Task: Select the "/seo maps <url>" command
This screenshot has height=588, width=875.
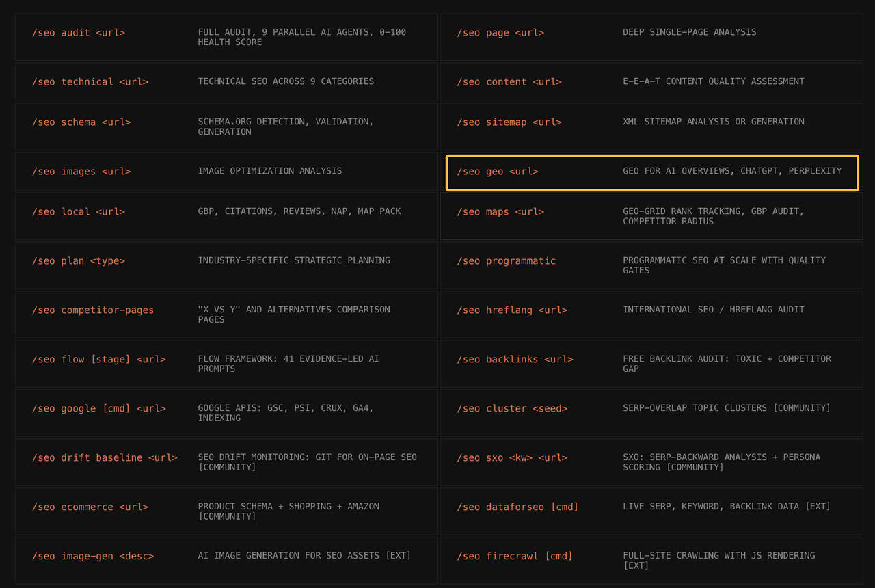Action: tap(500, 212)
